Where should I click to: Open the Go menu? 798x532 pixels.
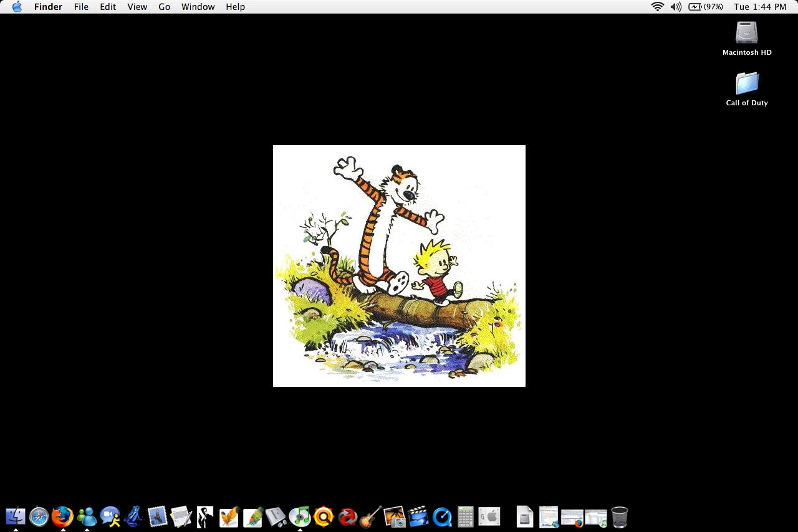165,7
